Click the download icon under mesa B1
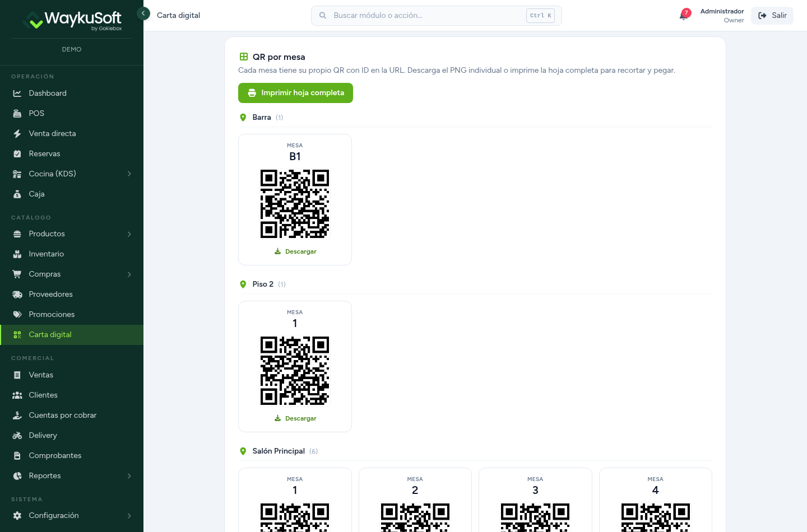The image size is (807, 532). point(277,251)
